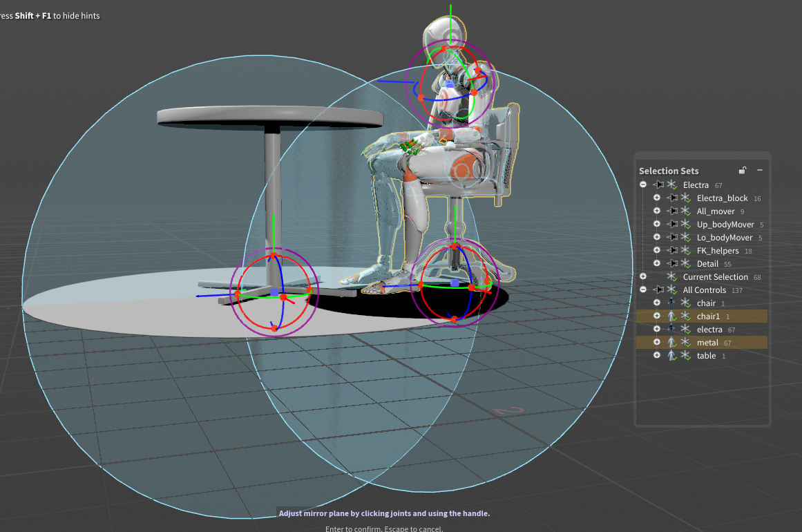This screenshot has height=532, width=802.
Task: Click the asterisk icon beside All Controls
Action: pos(672,289)
